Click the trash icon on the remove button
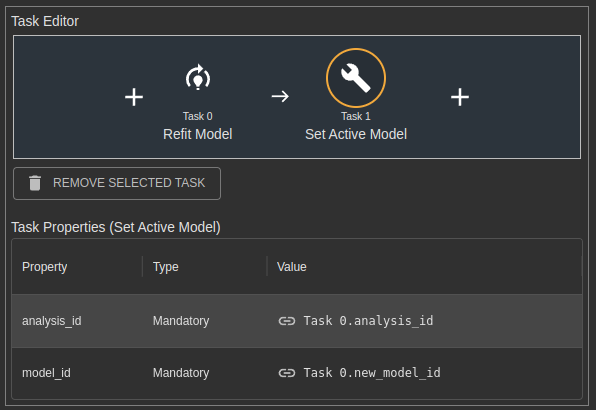The height and width of the screenshot is (410, 596). click(35, 183)
